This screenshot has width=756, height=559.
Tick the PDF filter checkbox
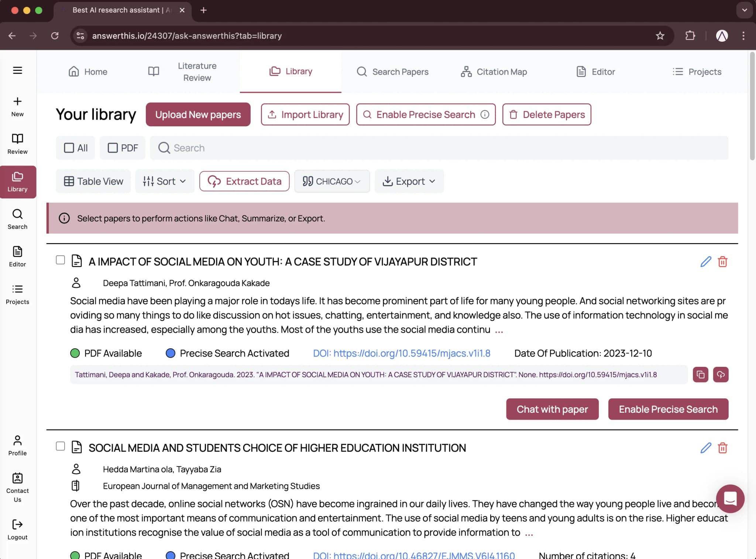(x=113, y=148)
